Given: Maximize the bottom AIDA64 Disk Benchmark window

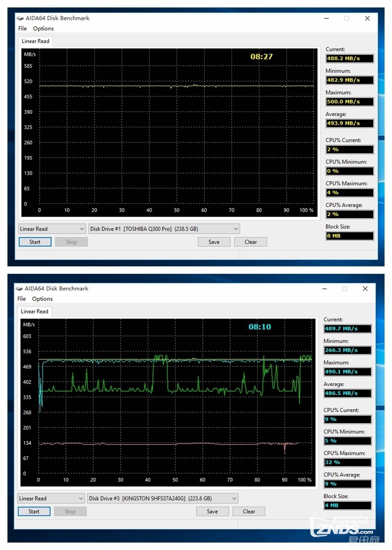Looking at the screenshot, I should point(345,288).
